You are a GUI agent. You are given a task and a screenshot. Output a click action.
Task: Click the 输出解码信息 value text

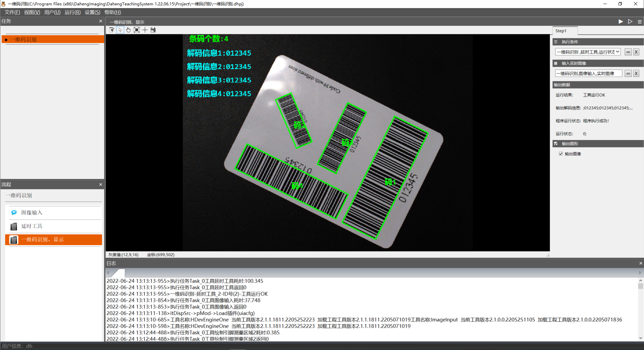pyautogui.click(x=608, y=108)
